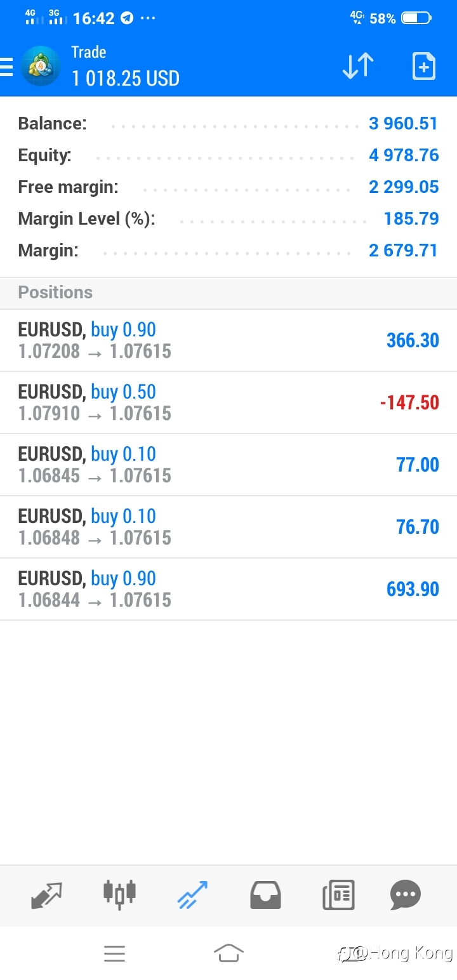Create a new order via plus document icon
Screen dimensions: 457x980
424,66
